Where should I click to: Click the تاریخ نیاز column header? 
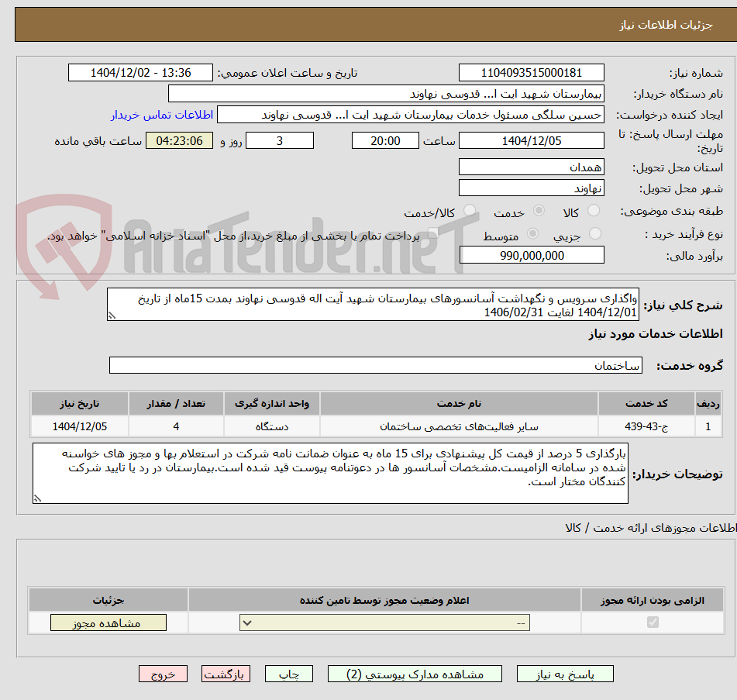coord(79,404)
